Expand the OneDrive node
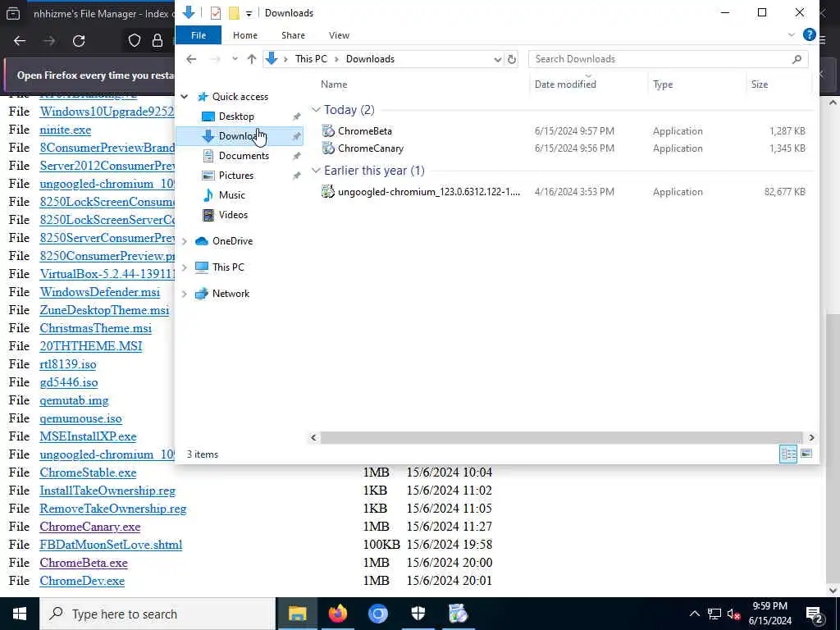This screenshot has height=630, width=840. (x=185, y=242)
